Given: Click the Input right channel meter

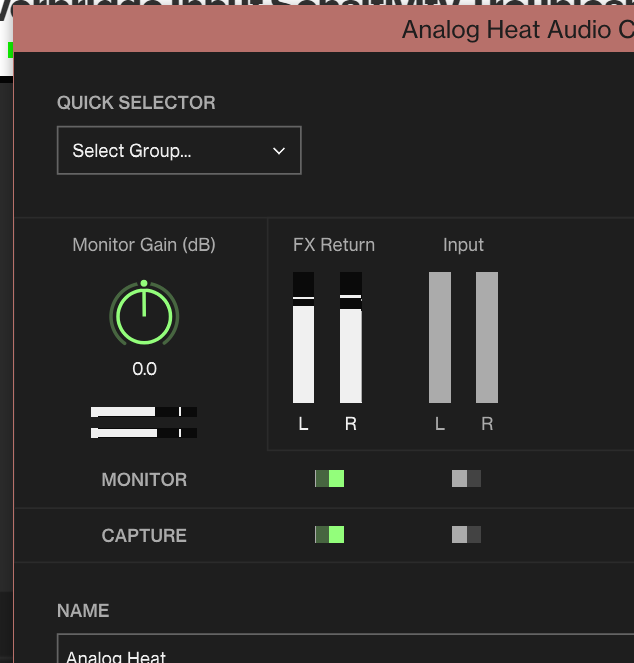Looking at the screenshot, I should pyautogui.click(x=487, y=339).
